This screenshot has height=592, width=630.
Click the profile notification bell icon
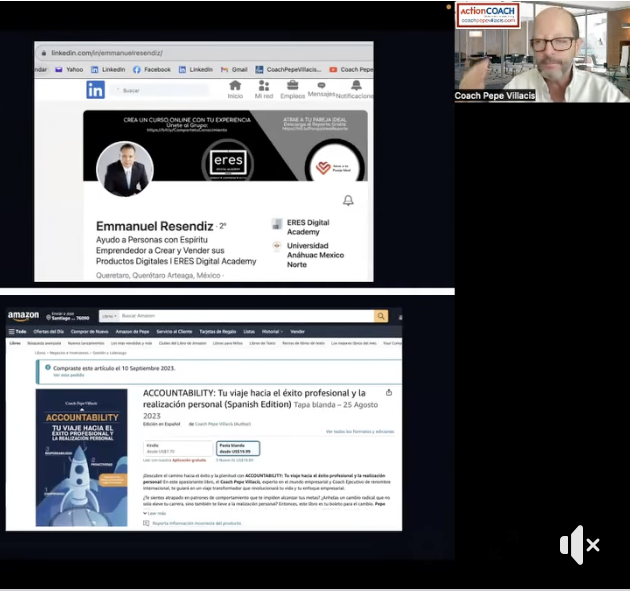(x=348, y=200)
